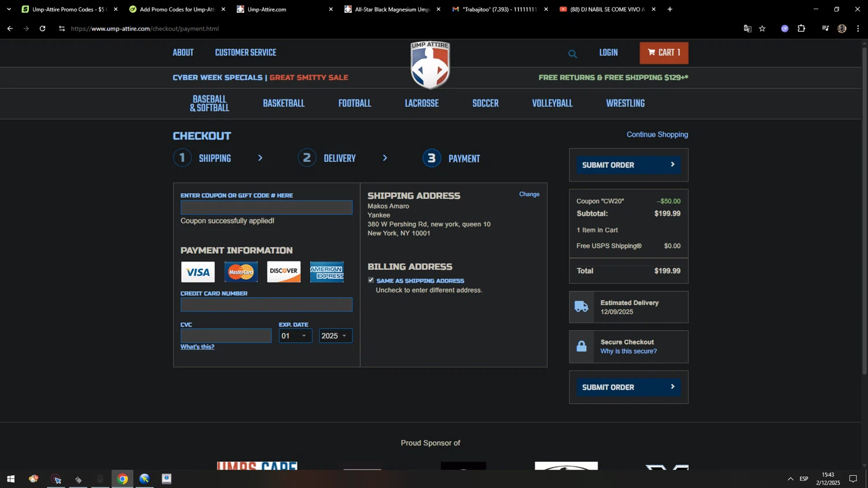Open the About page

point(183,53)
